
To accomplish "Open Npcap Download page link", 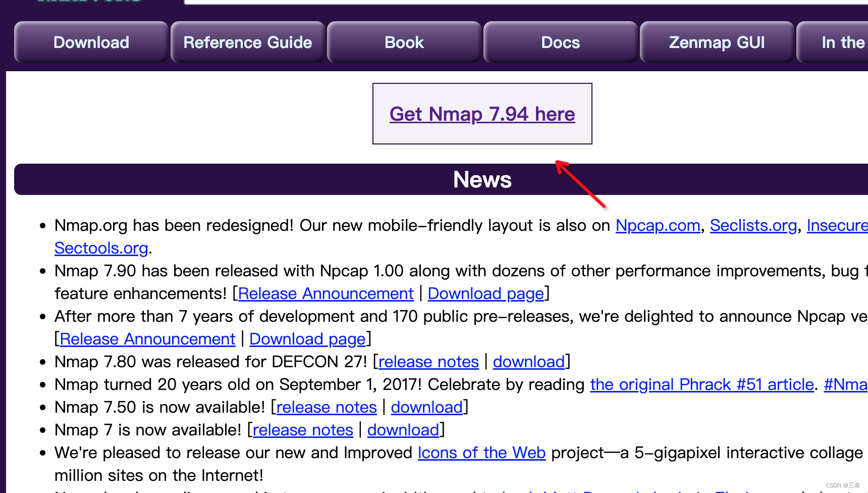I will [308, 339].
